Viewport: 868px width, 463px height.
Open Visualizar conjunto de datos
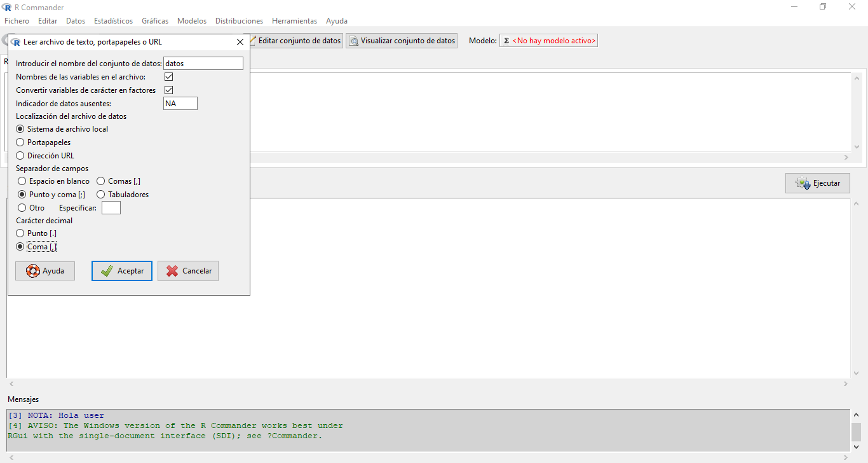[x=402, y=41]
